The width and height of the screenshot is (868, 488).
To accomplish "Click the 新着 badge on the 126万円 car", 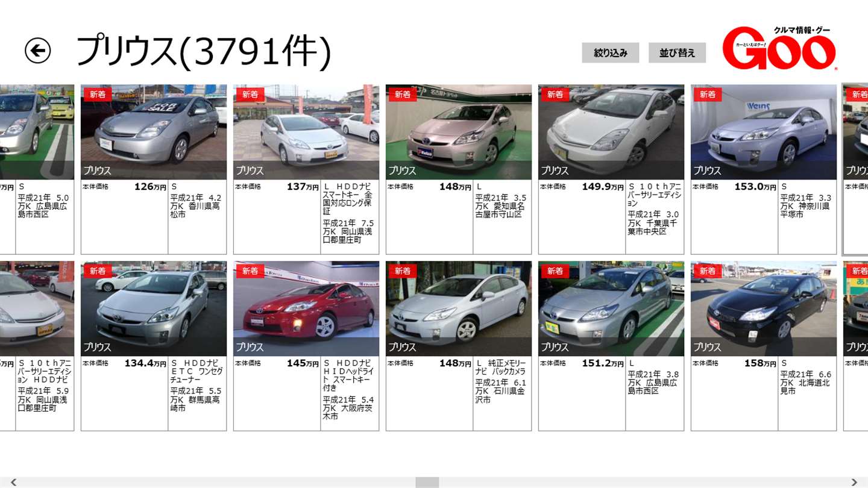I will point(98,95).
